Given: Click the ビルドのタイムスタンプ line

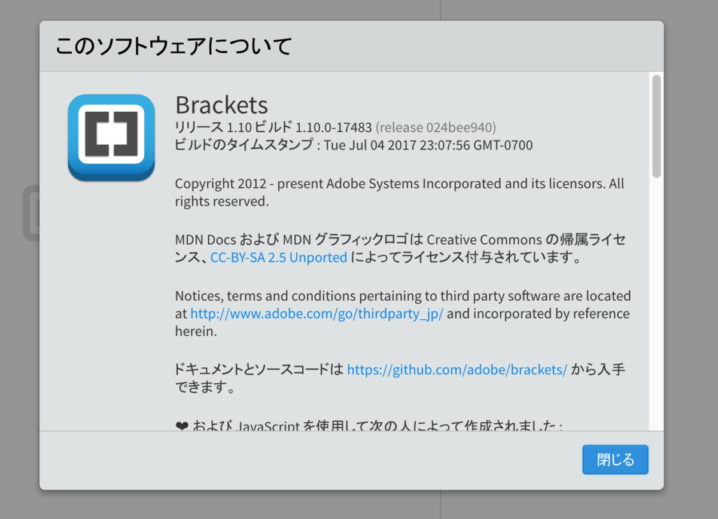Looking at the screenshot, I should coord(354,145).
